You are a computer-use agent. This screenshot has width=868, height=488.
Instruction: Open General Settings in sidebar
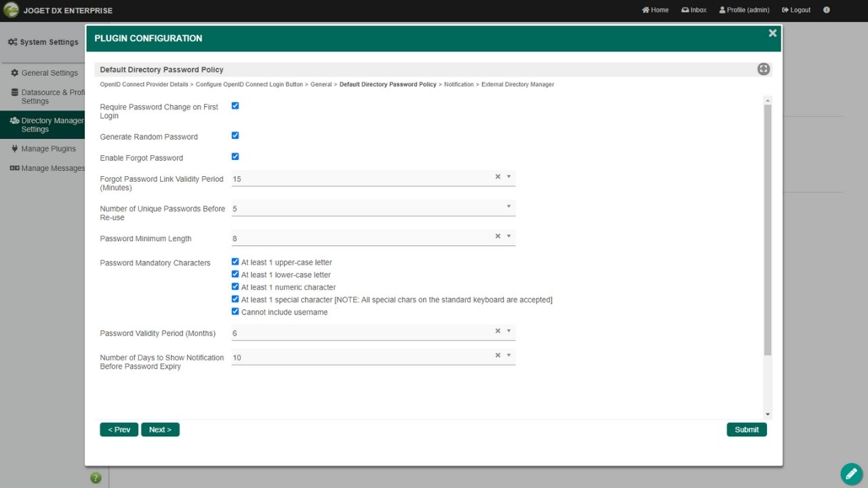coord(45,73)
